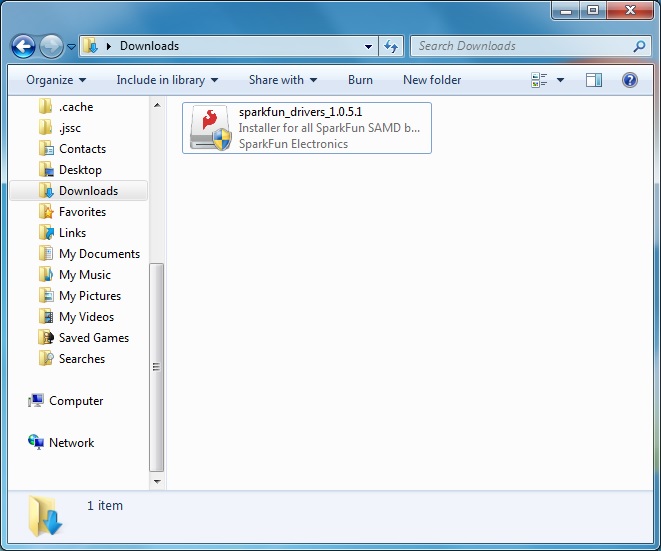Click the My Pictures folder icon
Viewport: 661px width, 551px height.
point(46,296)
